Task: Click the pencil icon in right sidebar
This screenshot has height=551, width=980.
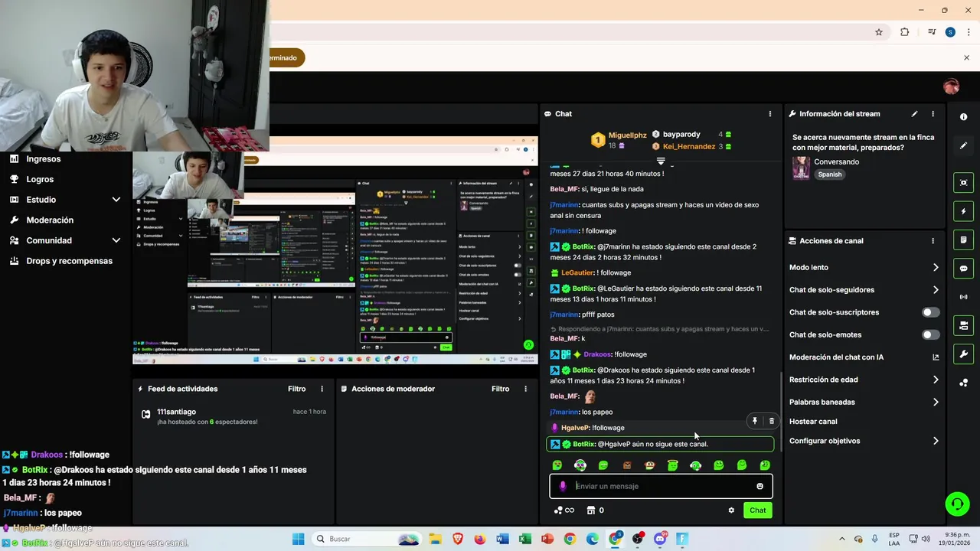Action: click(963, 145)
